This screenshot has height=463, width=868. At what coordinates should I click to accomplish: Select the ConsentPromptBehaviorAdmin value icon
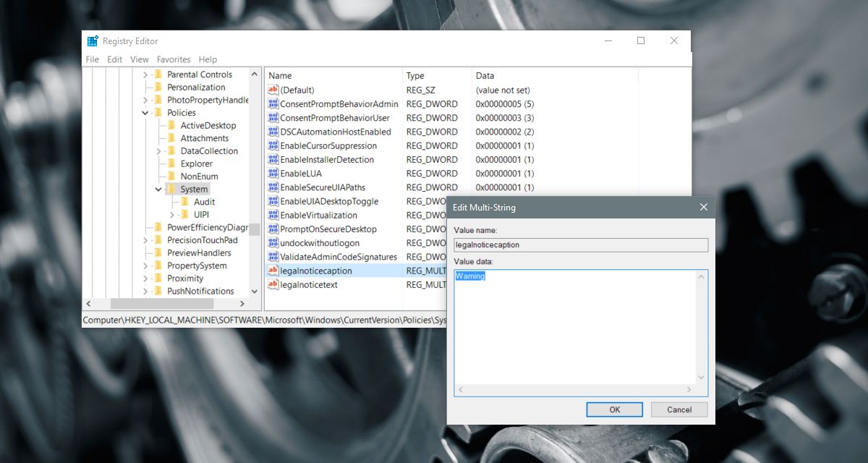[x=273, y=104]
